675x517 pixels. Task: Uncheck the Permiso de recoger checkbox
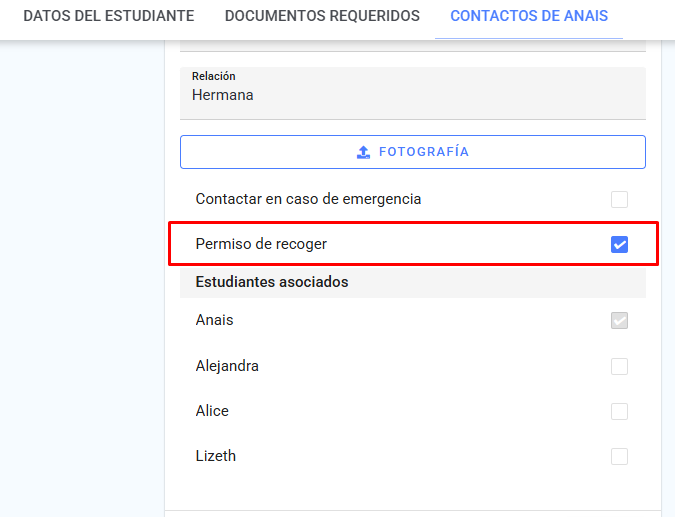tap(619, 245)
